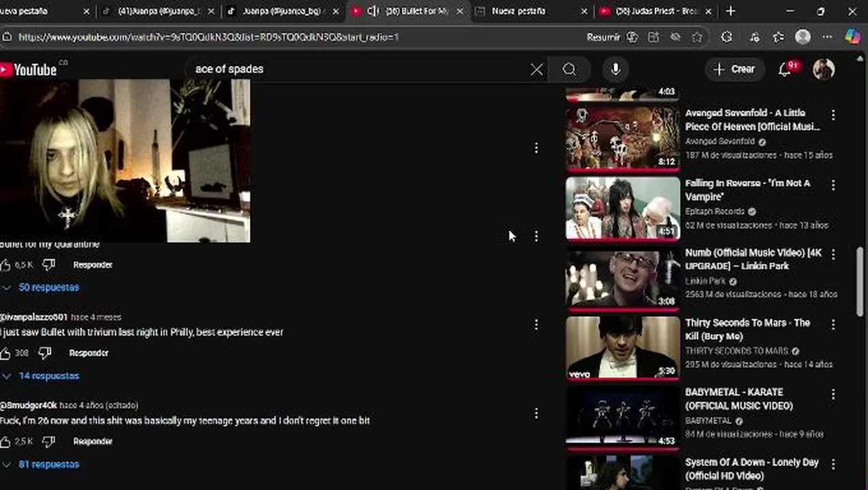Image resolution: width=868 pixels, height=490 pixels.
Task: Play Numb Linkin Park thumbnail
Action: point(622,278)
